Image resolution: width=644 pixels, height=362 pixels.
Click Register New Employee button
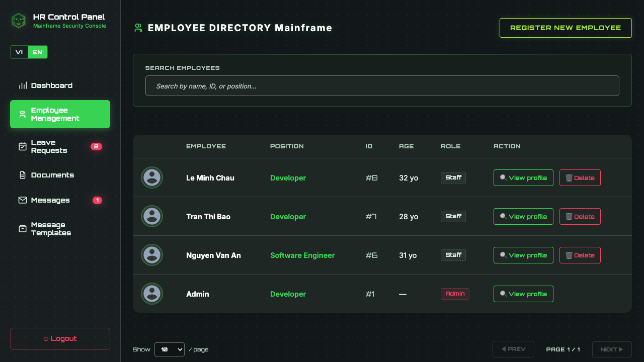click(x=566, y=28)
